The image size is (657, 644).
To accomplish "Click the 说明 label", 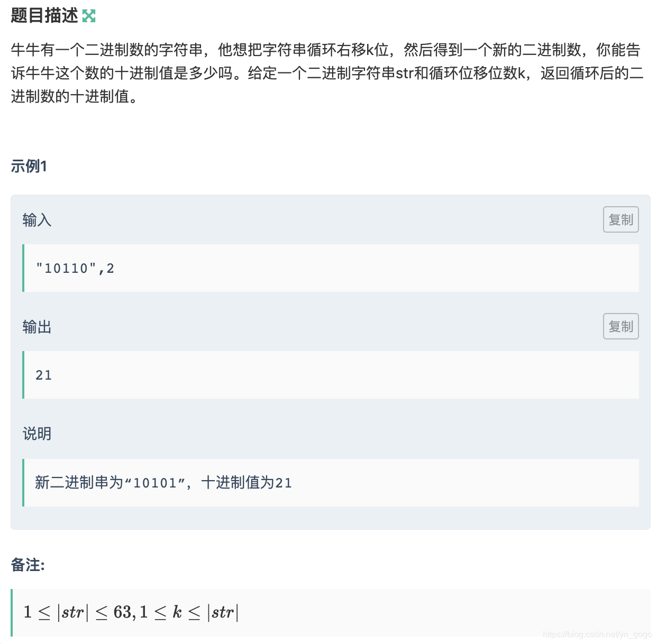I will pyautogui.click(x=36, y=433).
